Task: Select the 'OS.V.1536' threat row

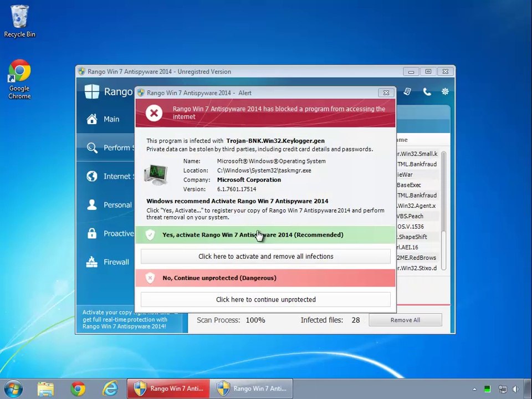Action: (x=418, y=227)
